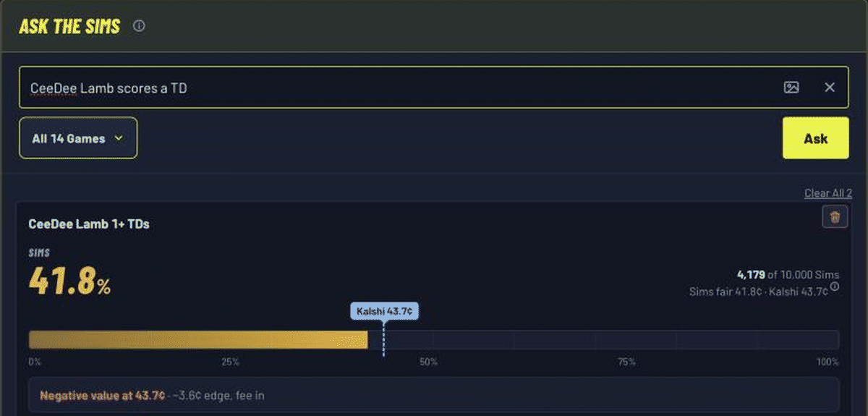Attach an image using the picture icon
Viewport: 868px width, 416px height.
791,87
